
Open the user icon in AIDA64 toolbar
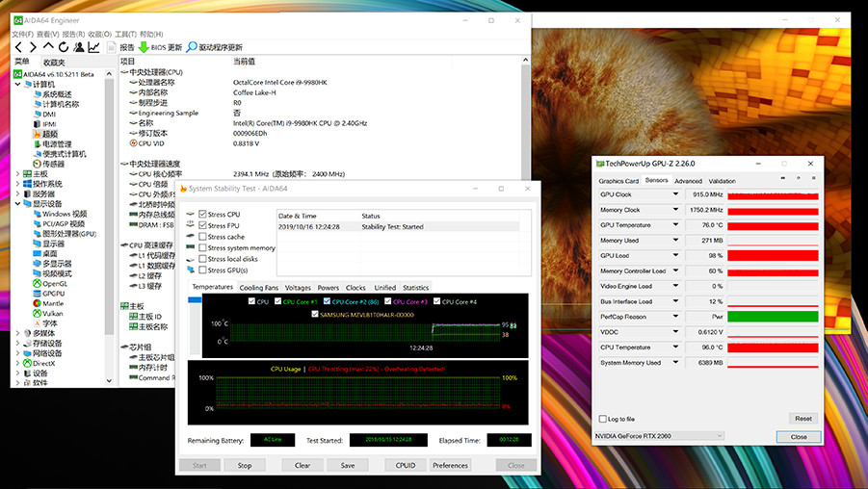(x=79, y=47)
